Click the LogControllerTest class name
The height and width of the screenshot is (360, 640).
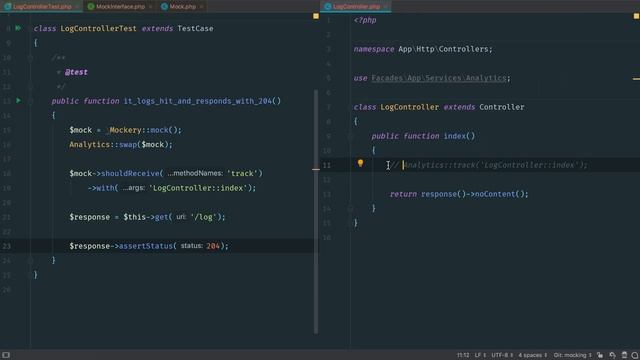pos(98,29)
